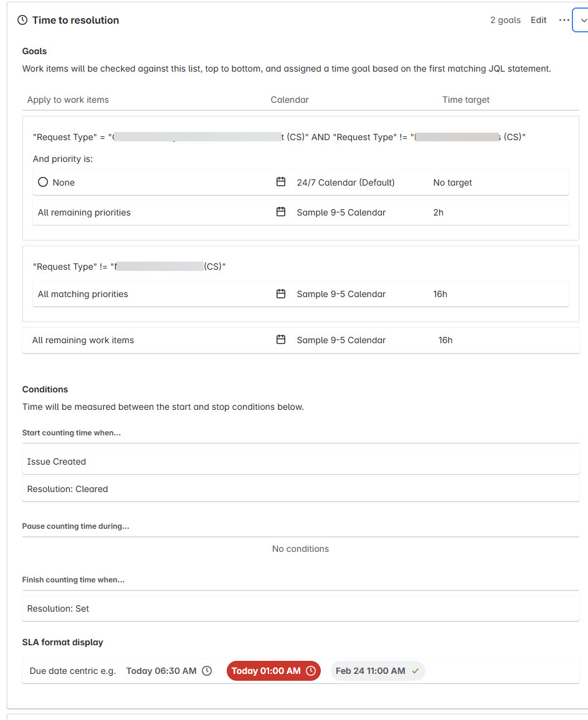This screenshot has width=588, height=720.
Task: Click the Today 06:30 AM example text
Action: 161,671
